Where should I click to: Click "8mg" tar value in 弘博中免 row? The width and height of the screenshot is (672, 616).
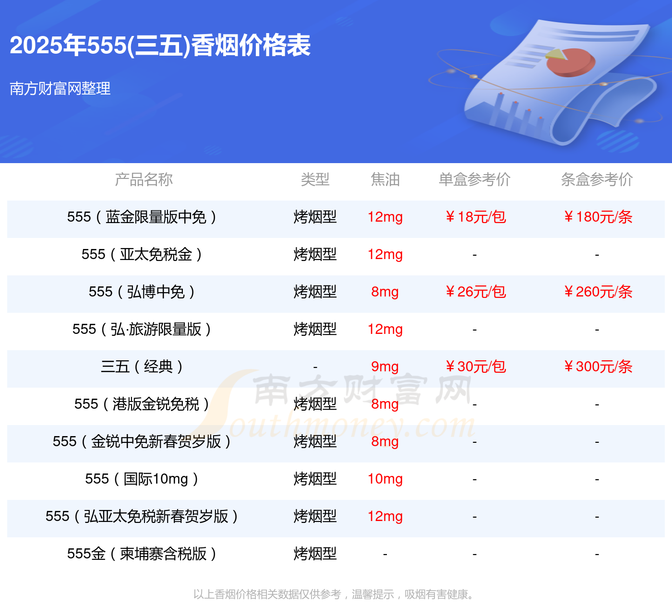(385, 292)
